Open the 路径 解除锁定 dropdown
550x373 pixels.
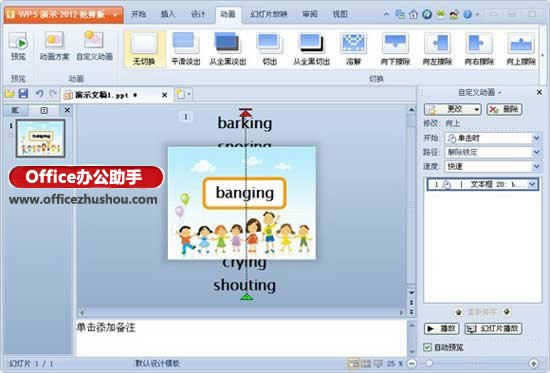[536, 152]
